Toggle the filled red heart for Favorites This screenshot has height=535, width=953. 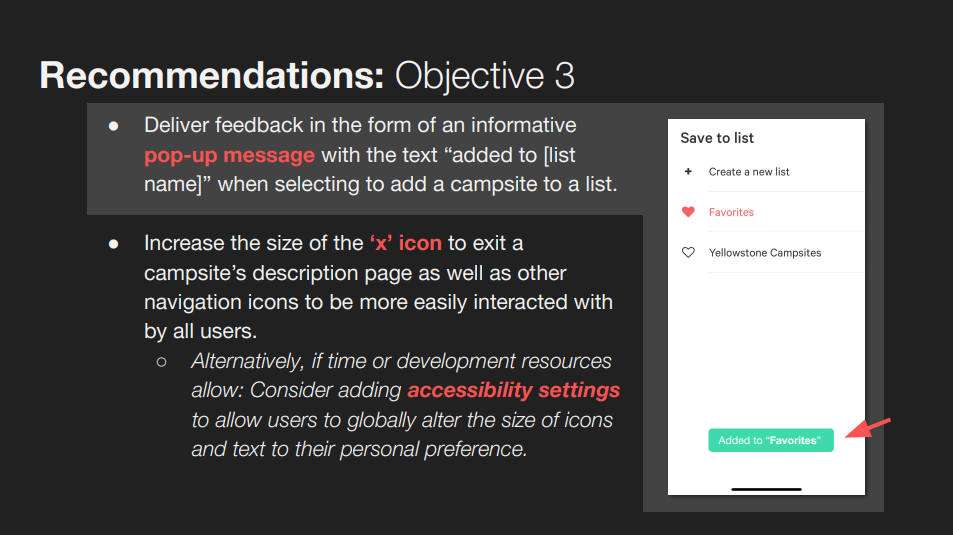point(688,212)
